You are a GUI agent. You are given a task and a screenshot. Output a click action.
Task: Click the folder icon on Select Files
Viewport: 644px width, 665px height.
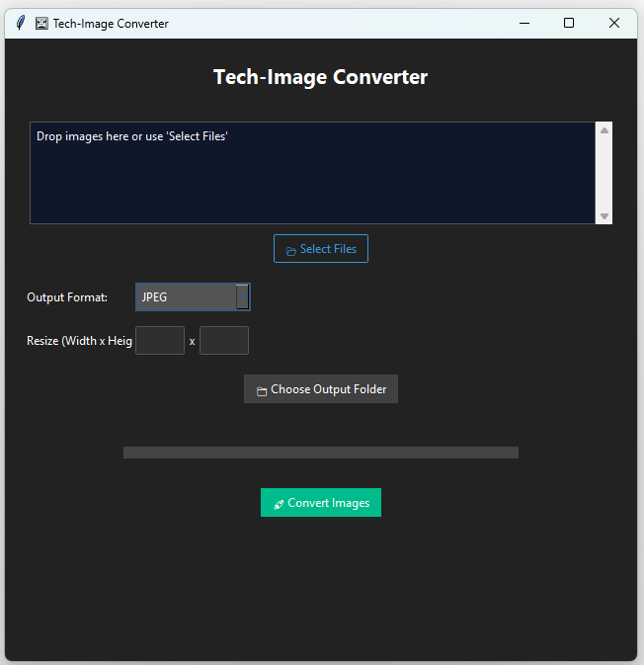point(290,250)
